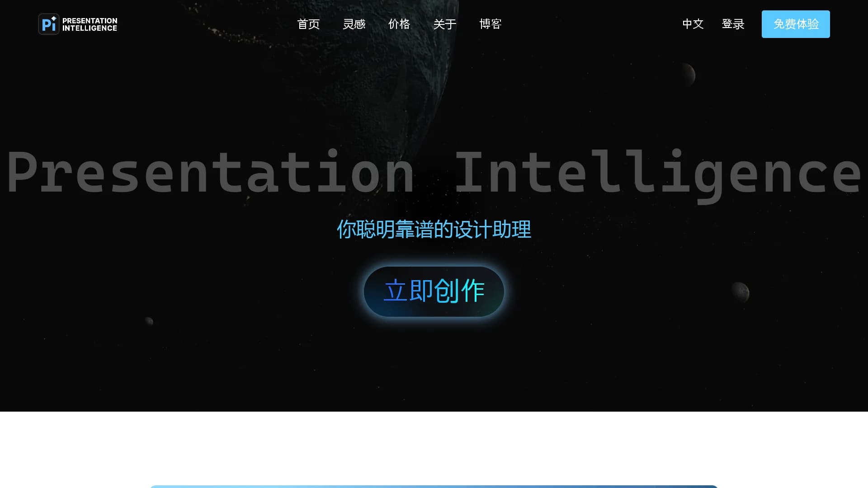The height and width of the screenshot is (488, 868).
Task: Open the 灵感 nav item
Action: coord(354,24)
